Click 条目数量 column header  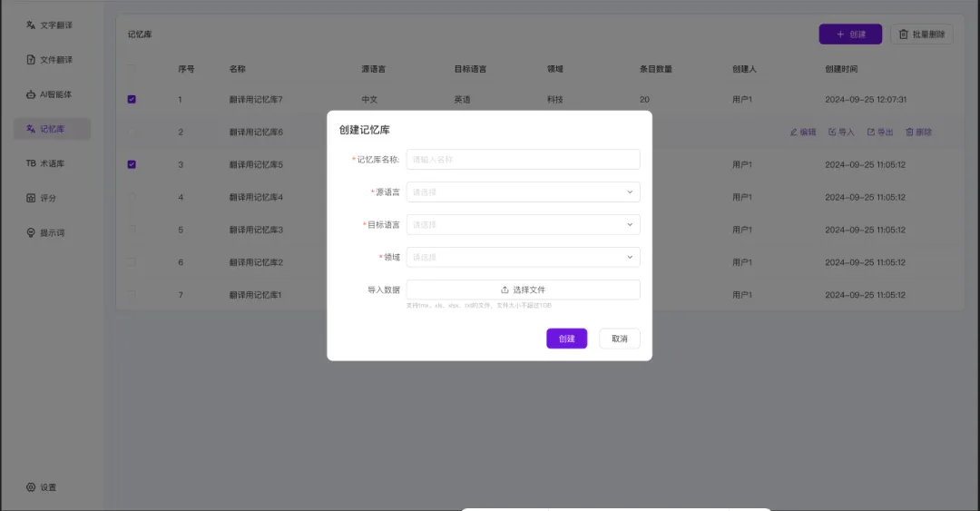(x=656, y=69)
